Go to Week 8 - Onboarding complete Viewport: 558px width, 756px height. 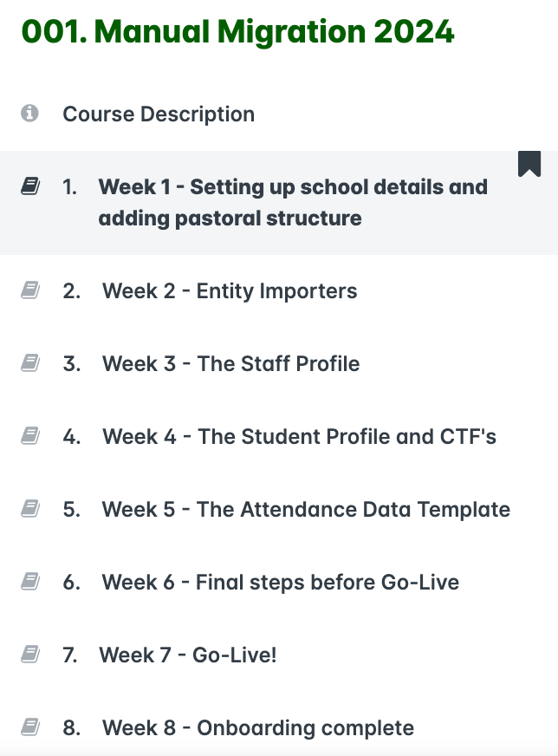pos(257,727)
